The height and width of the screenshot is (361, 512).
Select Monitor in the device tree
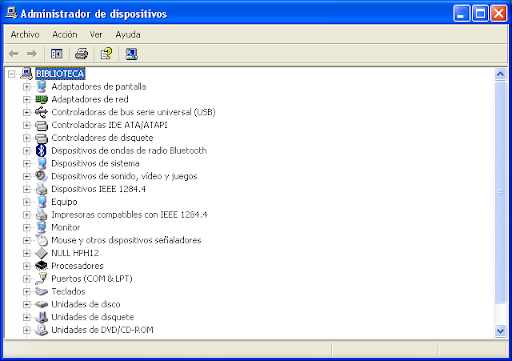66,227
